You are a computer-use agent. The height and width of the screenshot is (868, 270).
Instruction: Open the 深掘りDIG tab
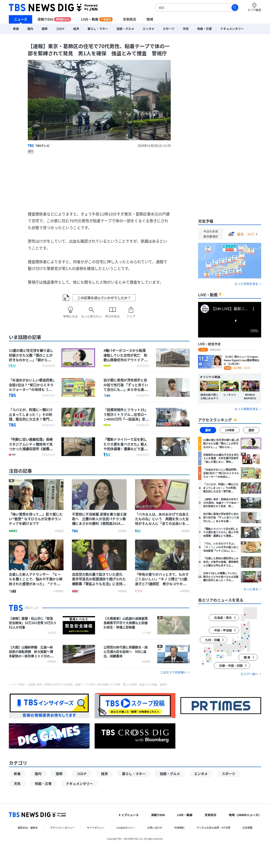[54, 20]
